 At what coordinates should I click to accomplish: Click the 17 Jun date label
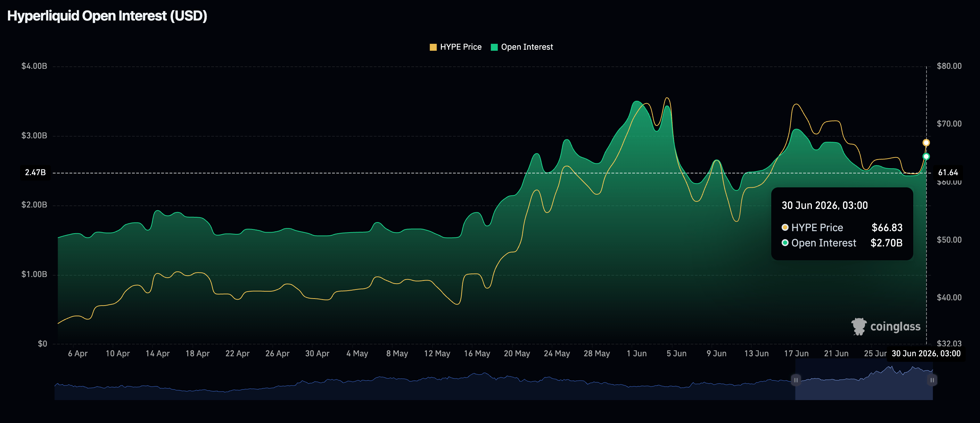796,353
